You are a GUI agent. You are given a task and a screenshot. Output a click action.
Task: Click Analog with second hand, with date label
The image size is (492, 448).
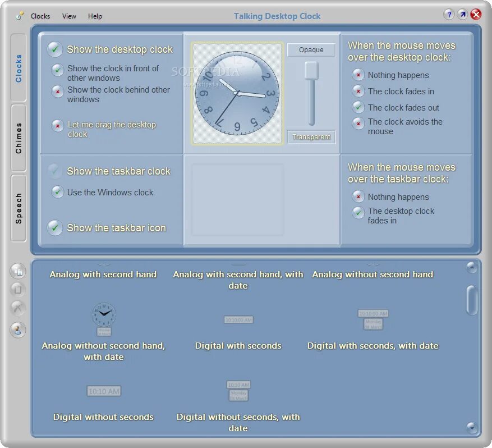coord(238,280)
